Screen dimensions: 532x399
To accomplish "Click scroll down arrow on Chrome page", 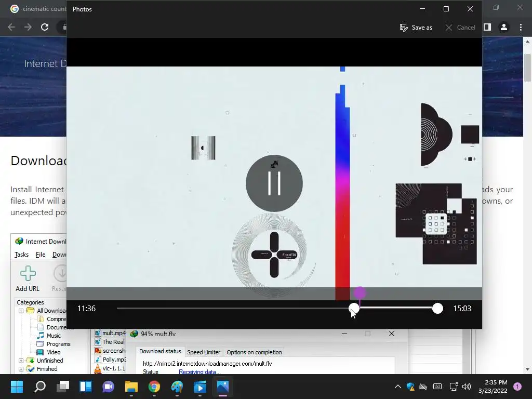I will (527, 369).
